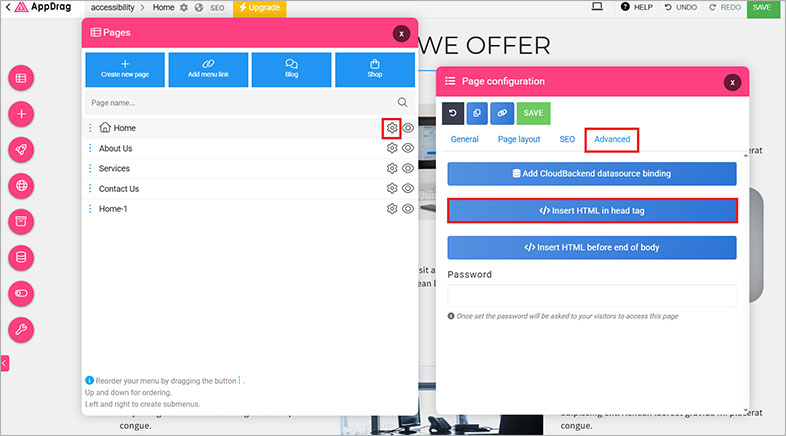Open the Pages panel from left sidebar

click(x=22, y=78)
